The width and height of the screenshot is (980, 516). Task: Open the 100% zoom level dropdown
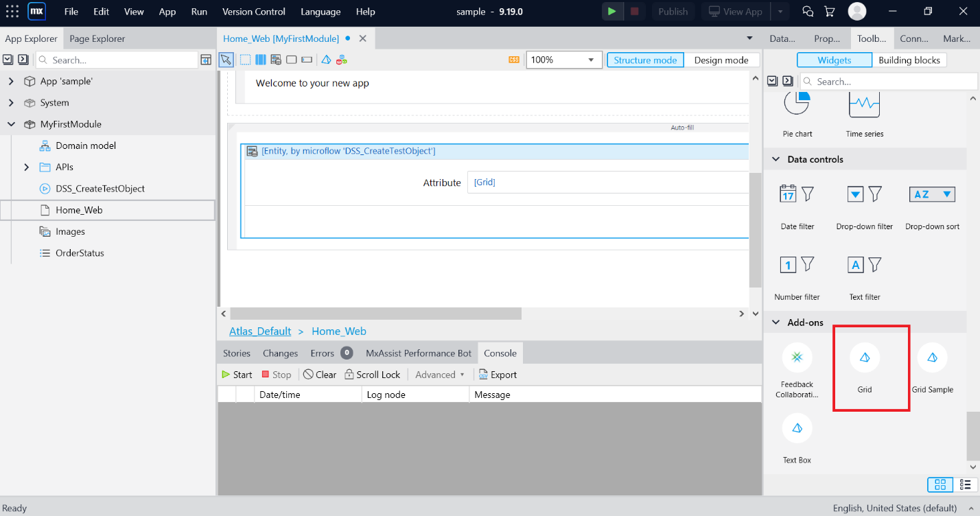tap(564, 60)
